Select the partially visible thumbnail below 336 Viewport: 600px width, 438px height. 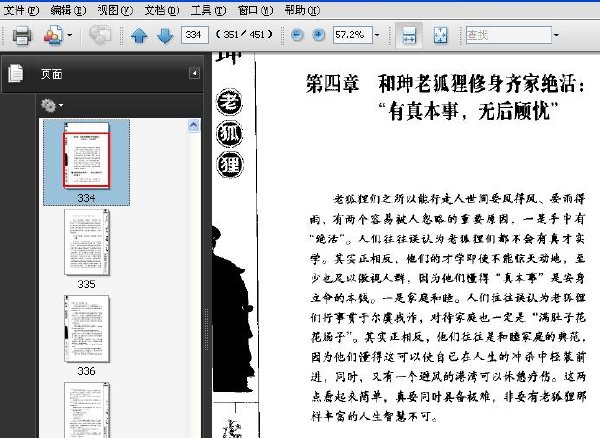(87, 410)
